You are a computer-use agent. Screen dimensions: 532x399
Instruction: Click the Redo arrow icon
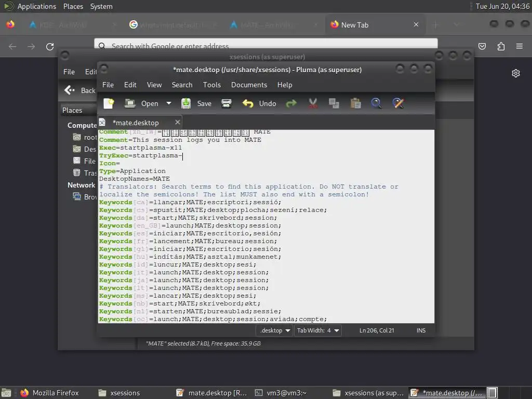pos(291,103)
